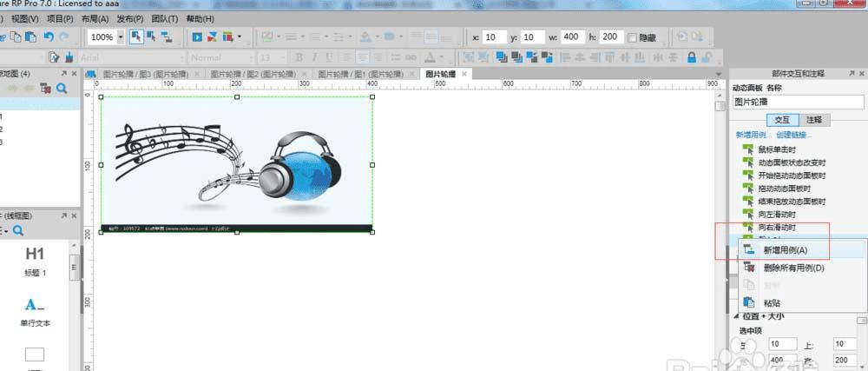
Task: Click the w width input field
Action: [573, 37]
